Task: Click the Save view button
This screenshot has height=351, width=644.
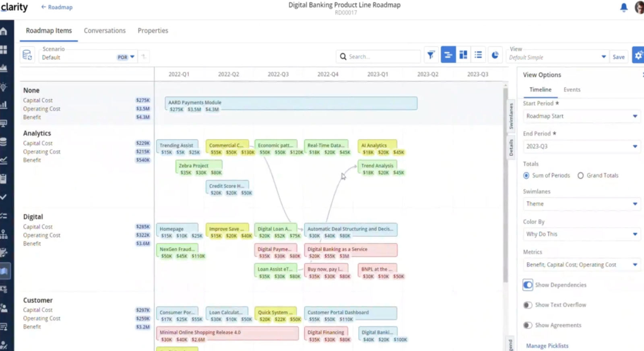Action: pyautogui.click(x=619, y=57)
